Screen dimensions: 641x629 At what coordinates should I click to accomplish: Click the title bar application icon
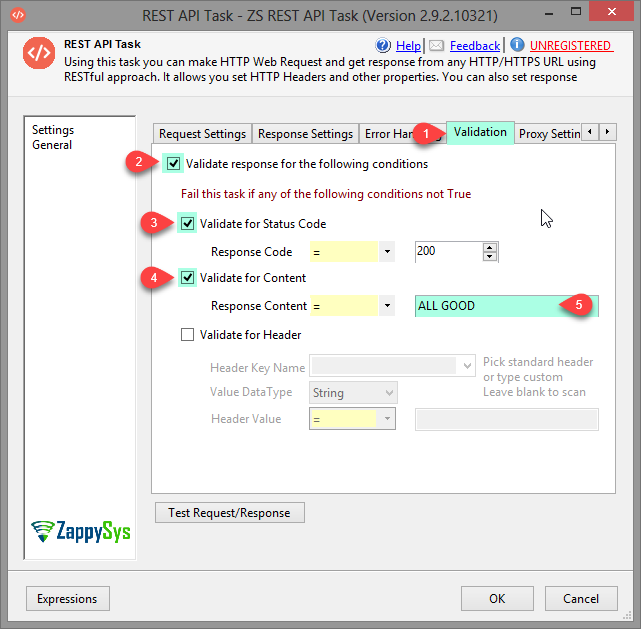(x=18, y=15)
